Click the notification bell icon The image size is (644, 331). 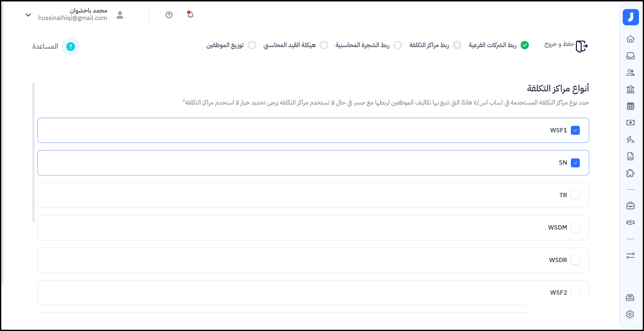190,15
